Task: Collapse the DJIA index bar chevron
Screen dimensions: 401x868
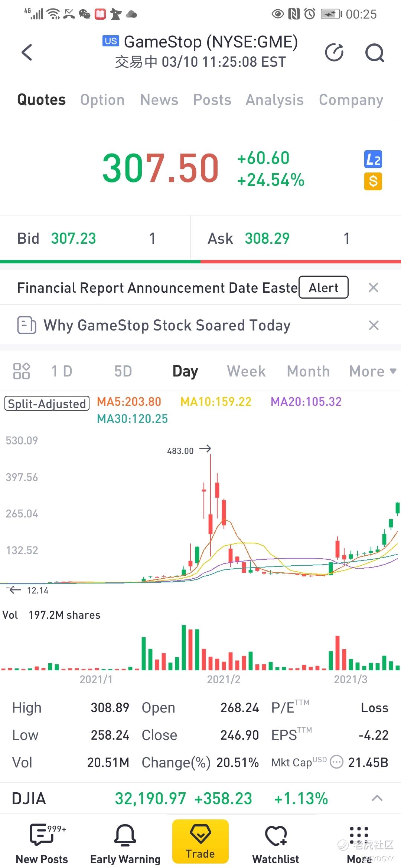Action: pos(377,798)
